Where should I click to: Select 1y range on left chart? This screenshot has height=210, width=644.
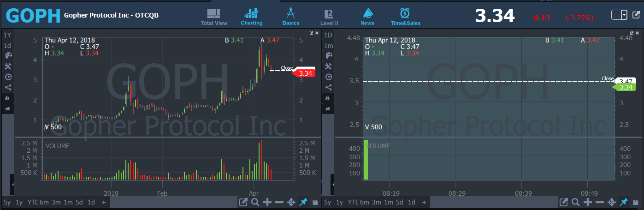[19, 202]
